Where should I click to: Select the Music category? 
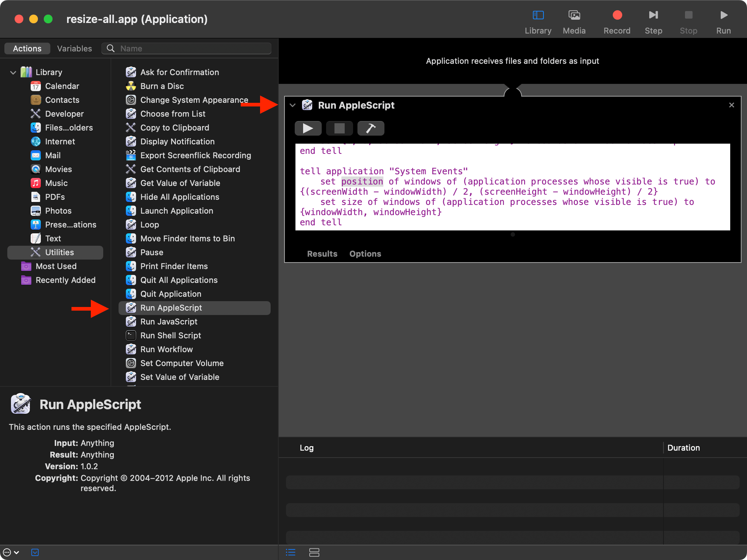[x=49, y=183]
